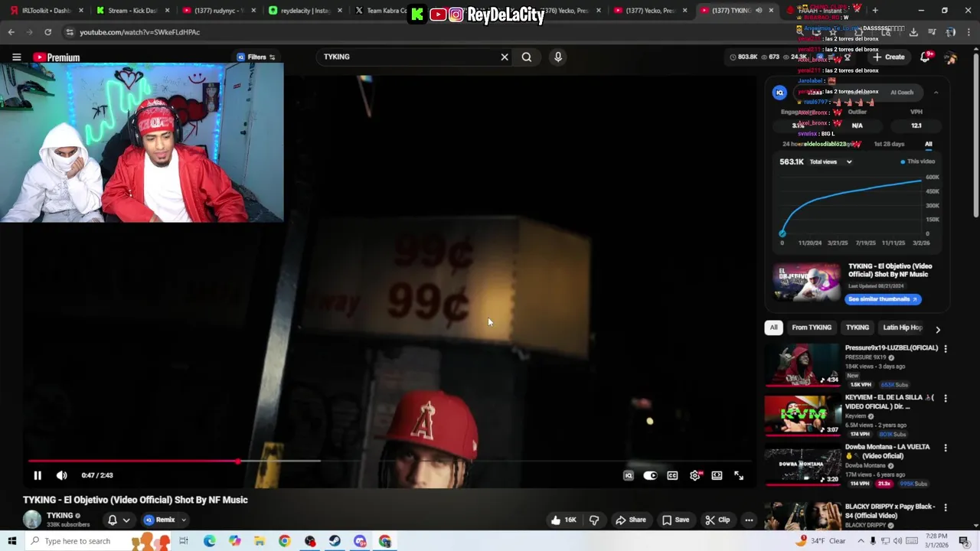Open notification preferences bell dropdown
980x551 pixels.
(119, 520)
